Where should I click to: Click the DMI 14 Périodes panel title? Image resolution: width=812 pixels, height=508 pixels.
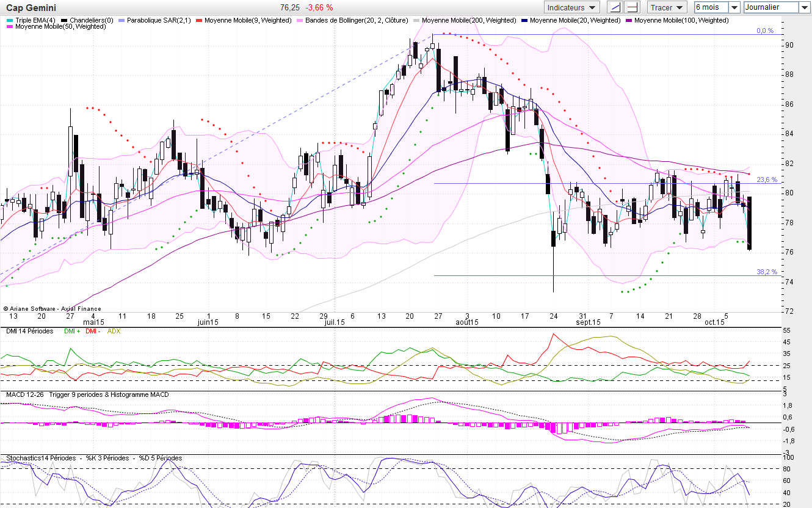[x=30, y=331]
